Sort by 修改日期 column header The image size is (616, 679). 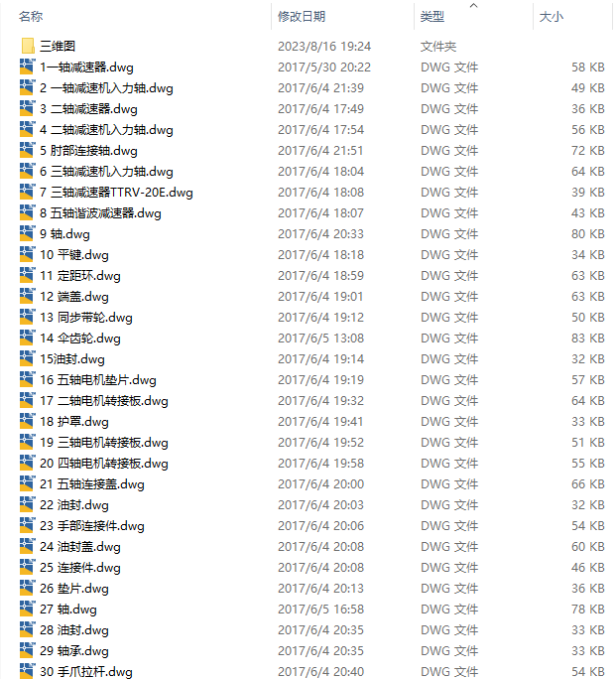coord(302,17)
